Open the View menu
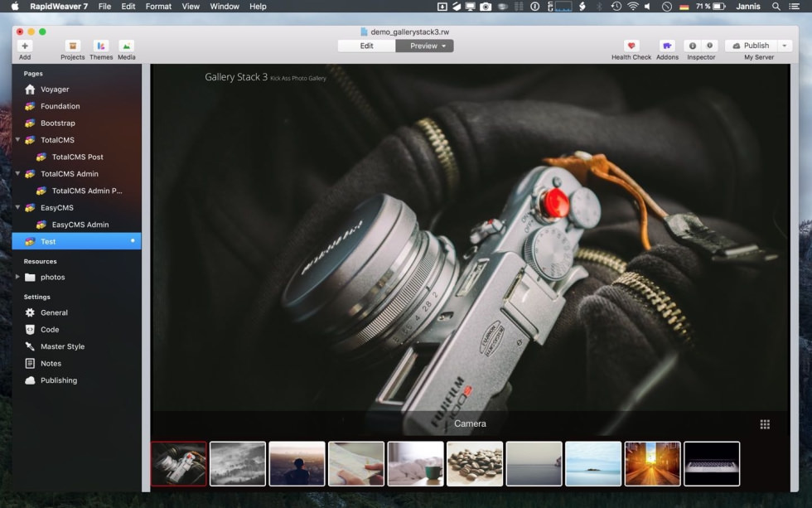812x508 pixels. 191,6
